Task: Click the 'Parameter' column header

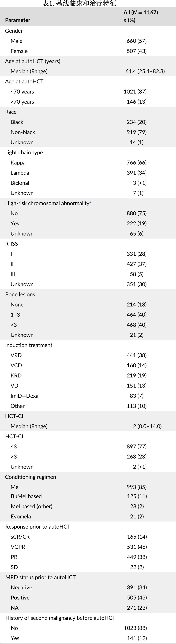Action: coord(18,20)
